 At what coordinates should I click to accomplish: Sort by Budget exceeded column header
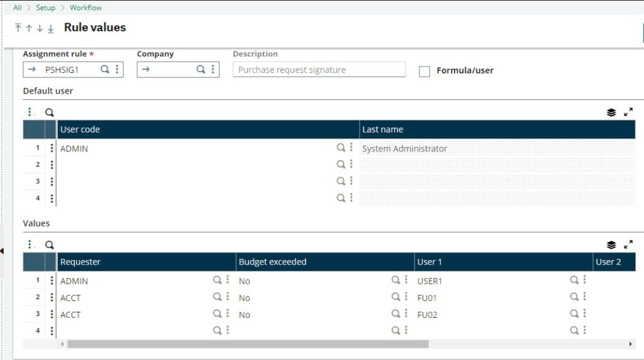coord(272,262)
